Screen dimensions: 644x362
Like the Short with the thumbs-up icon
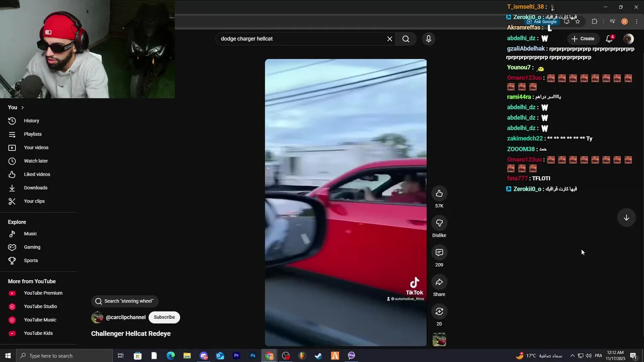(439, 194)
